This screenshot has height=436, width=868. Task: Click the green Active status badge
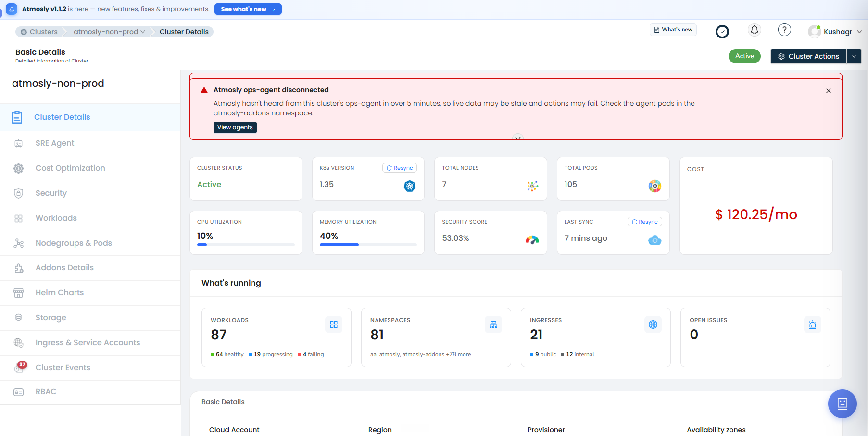744,56
